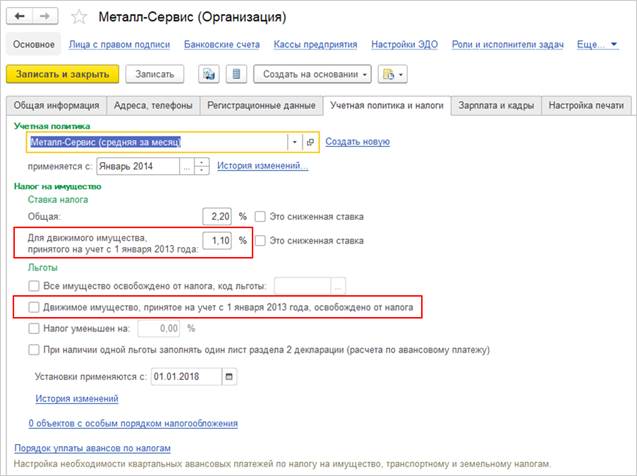Click Записать и закрыть button
This screenshot has width=637, height=476.
(x=63, y=74)
